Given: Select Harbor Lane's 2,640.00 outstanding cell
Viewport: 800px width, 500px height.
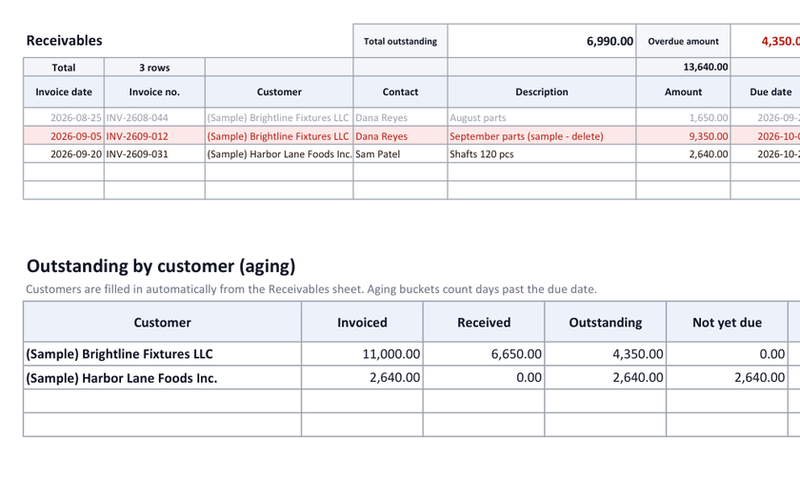Looking at the screenshot, I should click(x=606, y=378).
